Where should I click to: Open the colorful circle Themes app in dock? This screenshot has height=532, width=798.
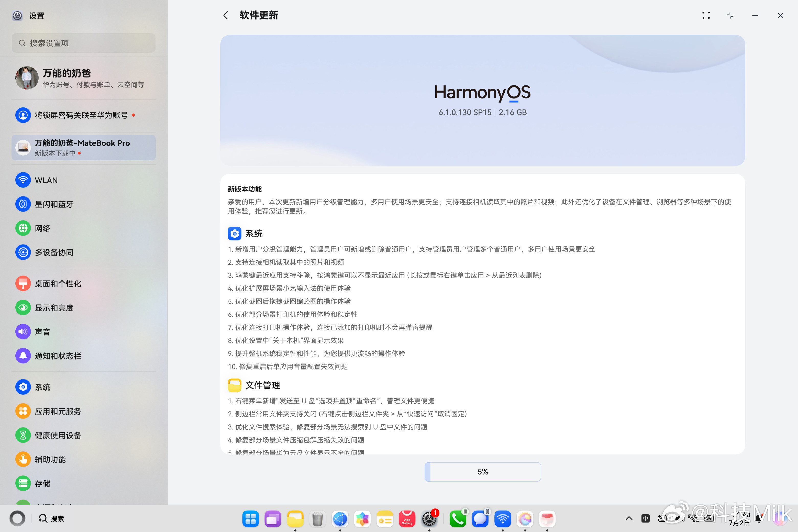point(525,519)
